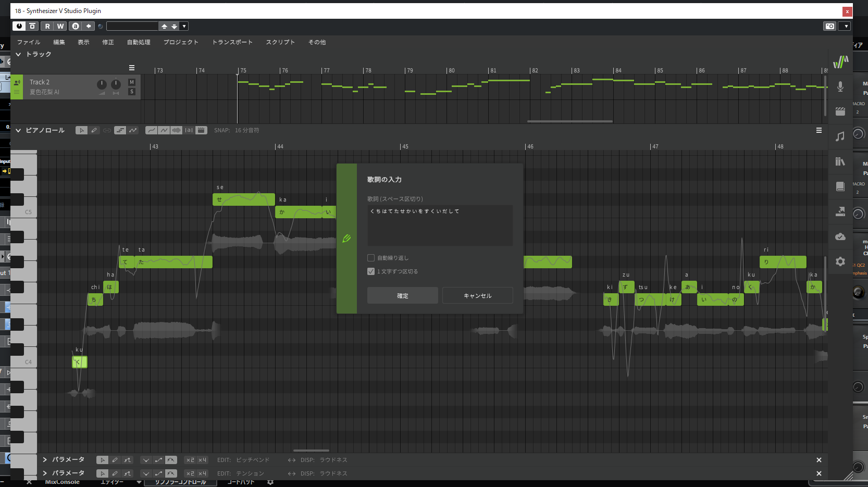Click the phoneme |a| display icon

tap(189, 130)
